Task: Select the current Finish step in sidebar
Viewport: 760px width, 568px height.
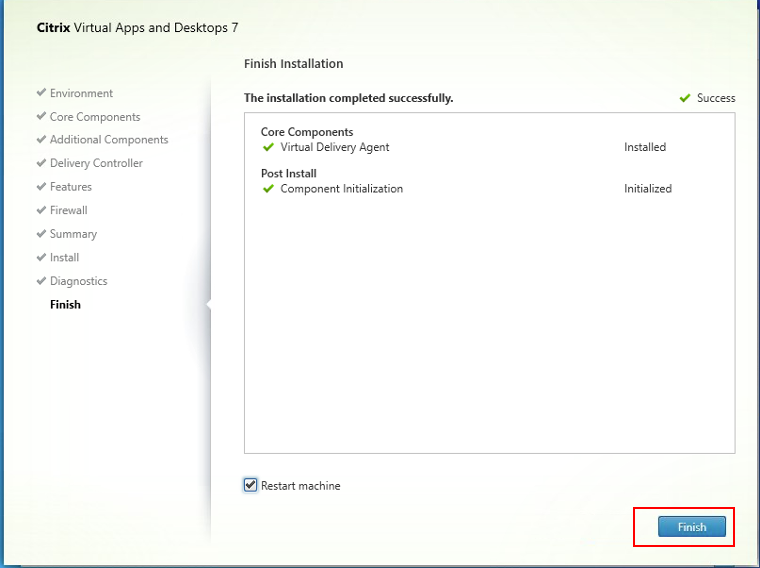Action: (x=65, y=304)
